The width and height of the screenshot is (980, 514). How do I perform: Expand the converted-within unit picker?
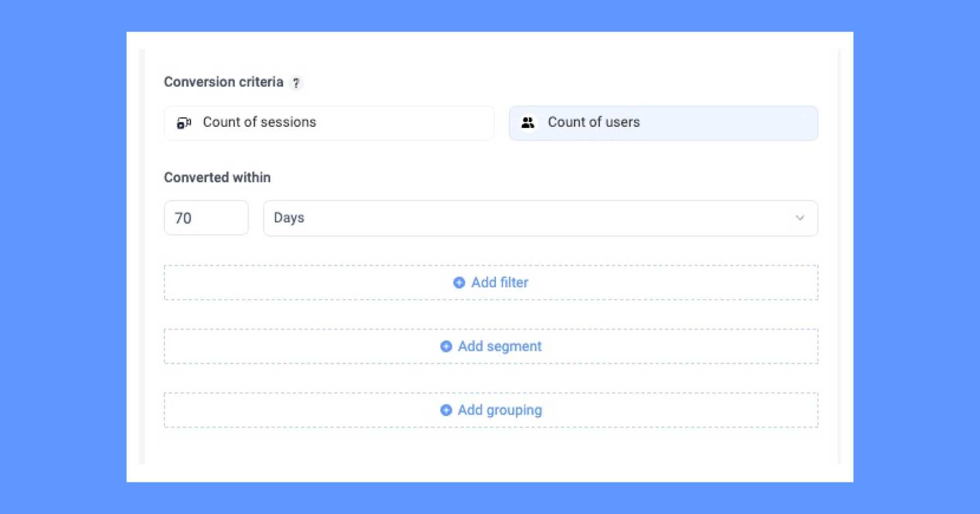539,218
